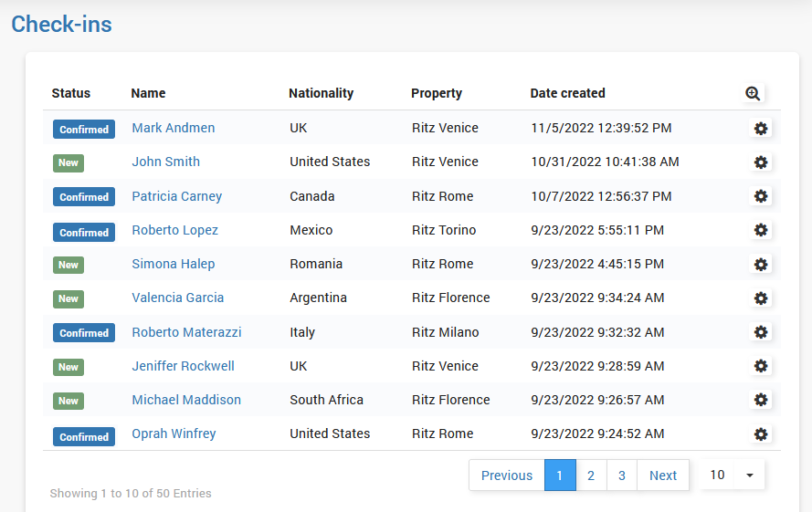Open gear settings for John Smith row
This screenshot has height=512, width=812.
point(761,162)
